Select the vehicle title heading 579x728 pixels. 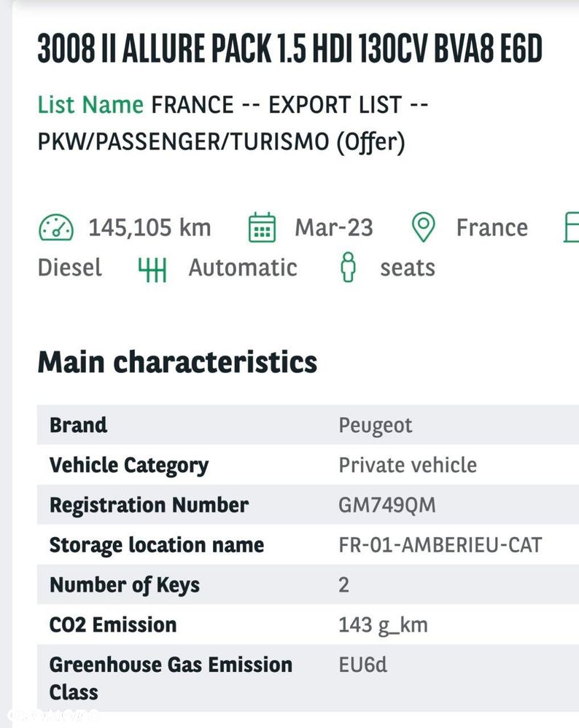(x=290, y=49)
